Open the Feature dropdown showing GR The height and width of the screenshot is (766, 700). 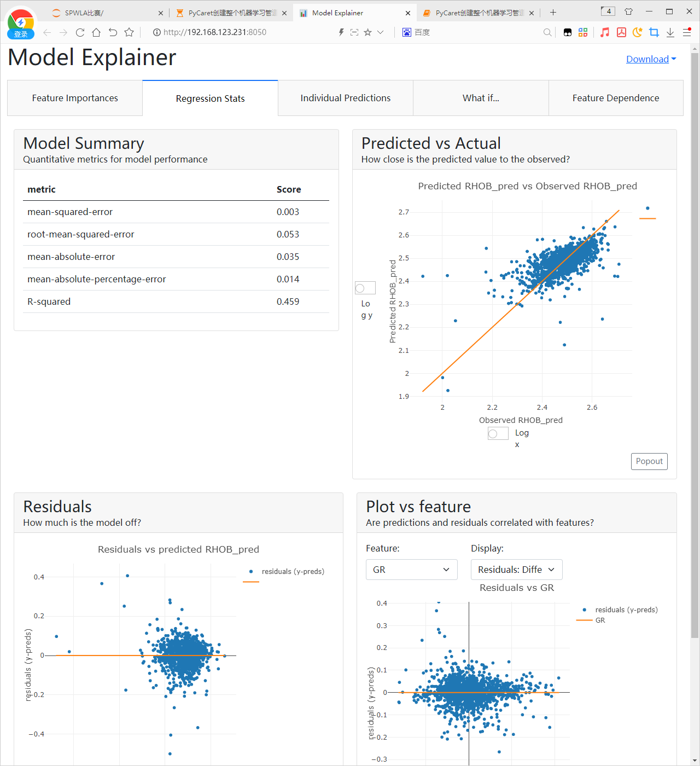pos(411,570)
